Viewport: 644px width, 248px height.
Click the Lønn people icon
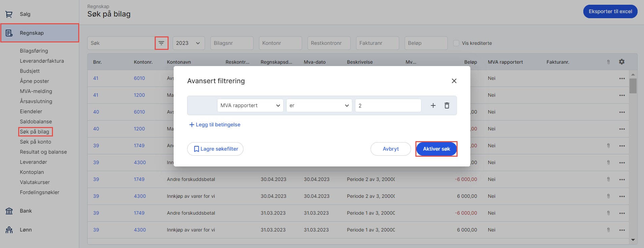point(9,230)
